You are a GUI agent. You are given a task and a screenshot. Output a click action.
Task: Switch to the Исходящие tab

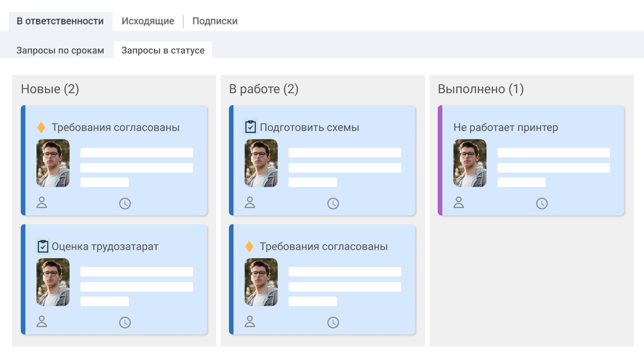tap(148, 21)
